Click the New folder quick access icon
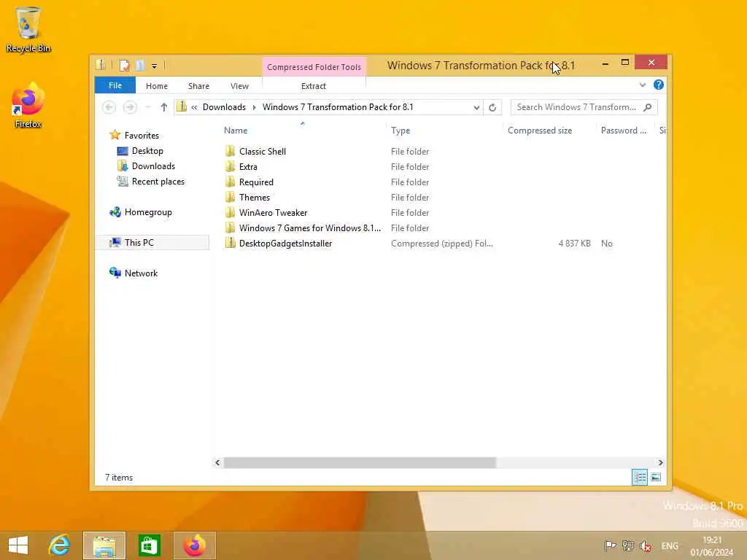 pos(140,65)
